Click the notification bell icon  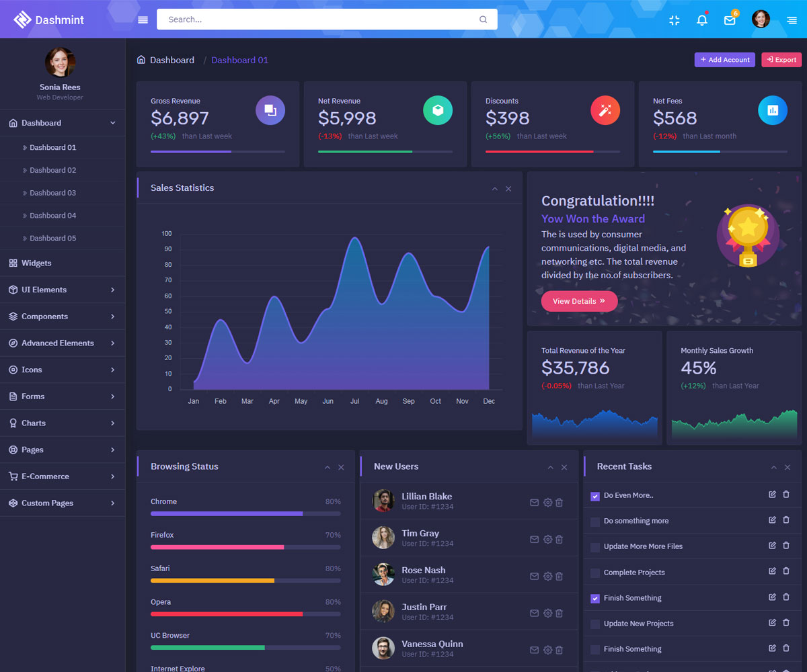coord(702,20)
